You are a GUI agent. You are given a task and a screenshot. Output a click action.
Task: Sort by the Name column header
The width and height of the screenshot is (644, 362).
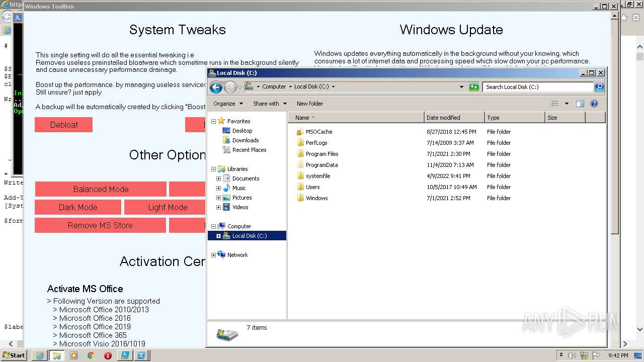tap(356, 118)
